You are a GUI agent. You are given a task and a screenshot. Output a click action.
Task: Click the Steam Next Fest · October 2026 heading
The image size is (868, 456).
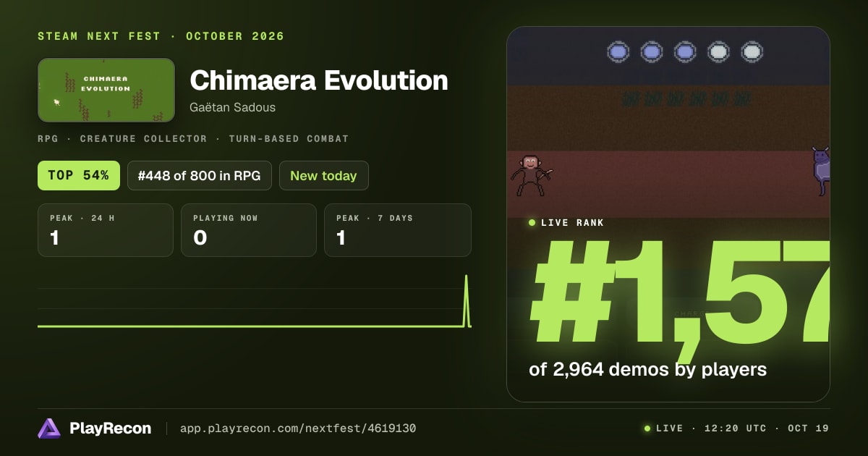[161, 36]
